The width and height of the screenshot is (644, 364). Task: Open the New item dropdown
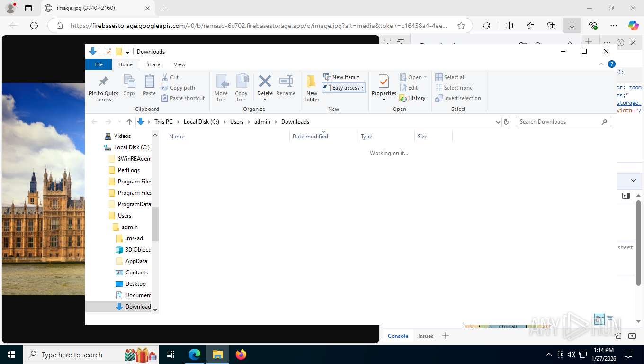pos(341,77)
